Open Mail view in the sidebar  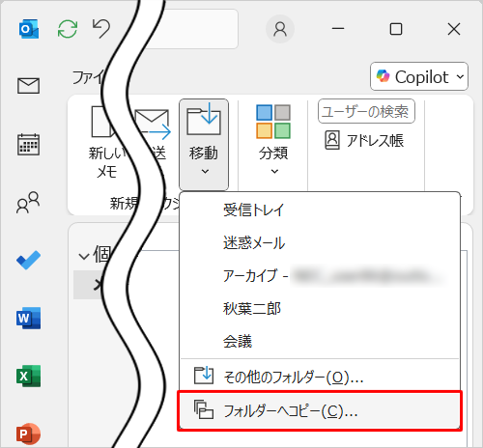[x=28, y=86]
